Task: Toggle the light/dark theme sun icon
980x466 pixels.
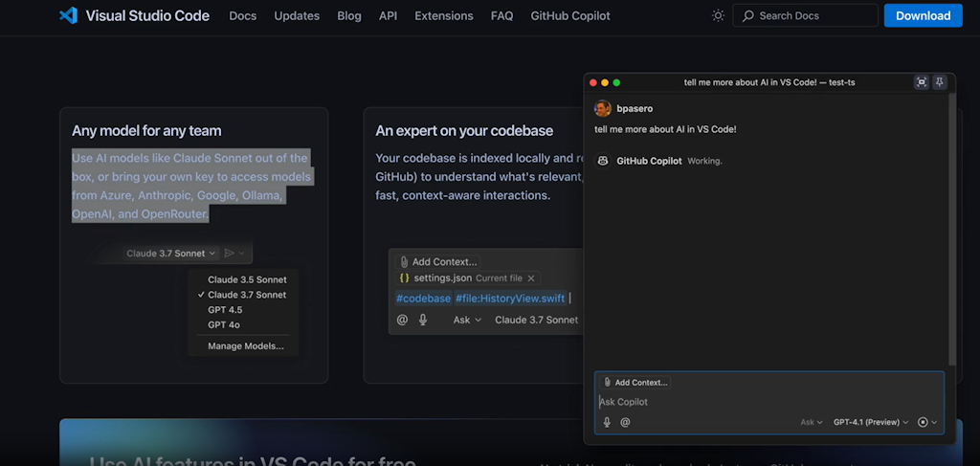Action: [718, 15]
